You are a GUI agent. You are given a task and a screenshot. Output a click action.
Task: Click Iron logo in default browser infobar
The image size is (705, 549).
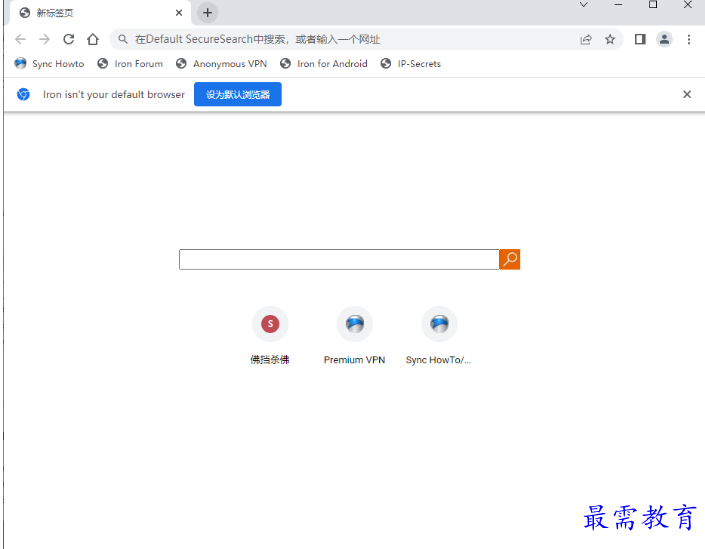click(23, 94)
